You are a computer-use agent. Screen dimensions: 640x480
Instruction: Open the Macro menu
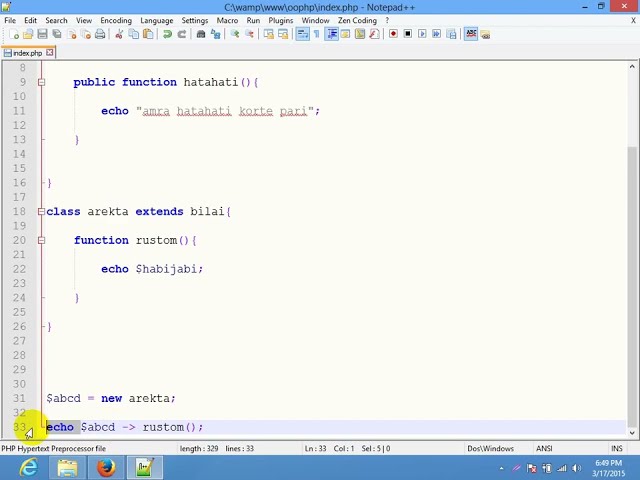(227, 20)
